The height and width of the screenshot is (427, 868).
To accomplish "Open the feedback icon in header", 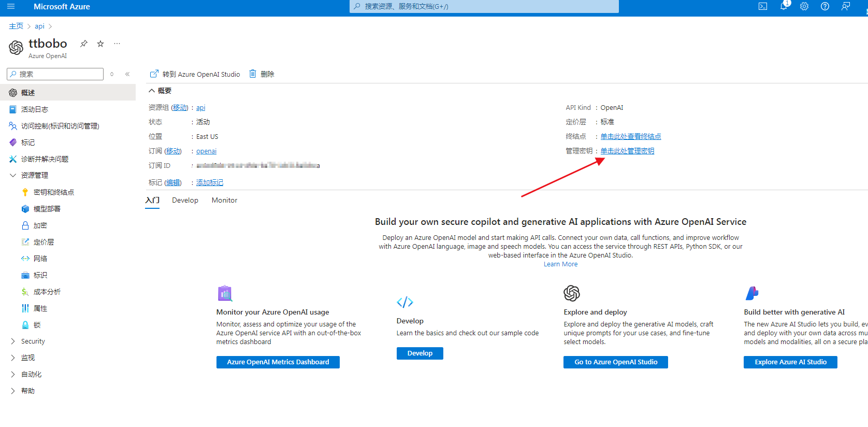I will (846, 7).
